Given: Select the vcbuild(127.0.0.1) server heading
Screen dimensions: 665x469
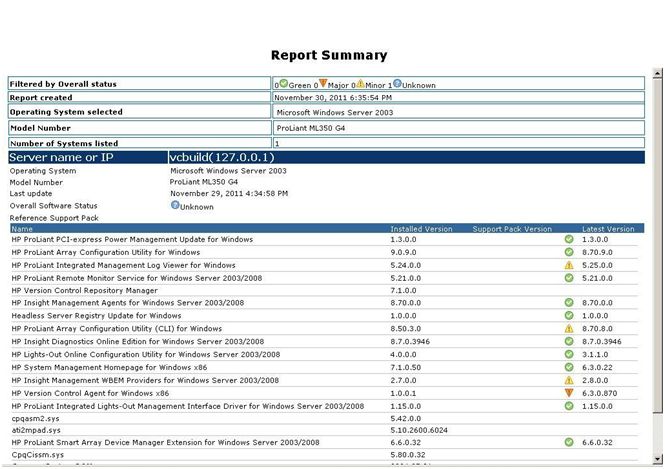Looking at the screenshot, I should 222,157.
